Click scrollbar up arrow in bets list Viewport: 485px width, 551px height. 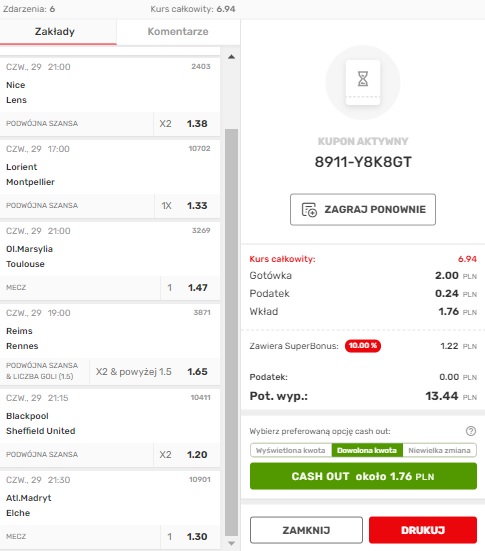(231, 57)
